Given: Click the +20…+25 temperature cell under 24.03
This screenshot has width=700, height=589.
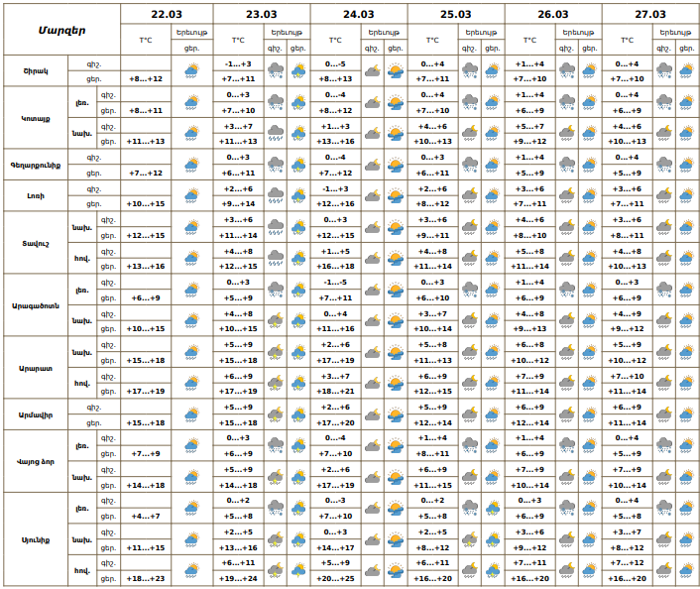Looking at the screenshot, I should [335, 578].
